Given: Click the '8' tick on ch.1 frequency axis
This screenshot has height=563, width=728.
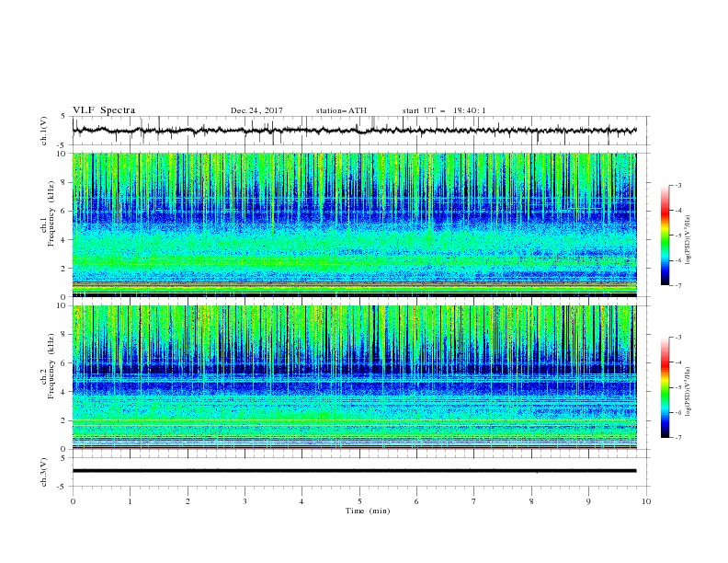Looking at the screenshot, I should [64, 182].
